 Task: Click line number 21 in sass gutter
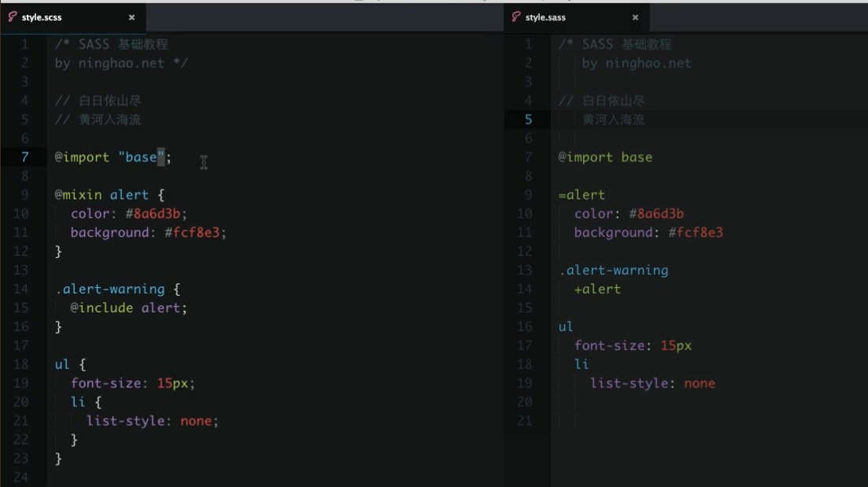[525, 421]
